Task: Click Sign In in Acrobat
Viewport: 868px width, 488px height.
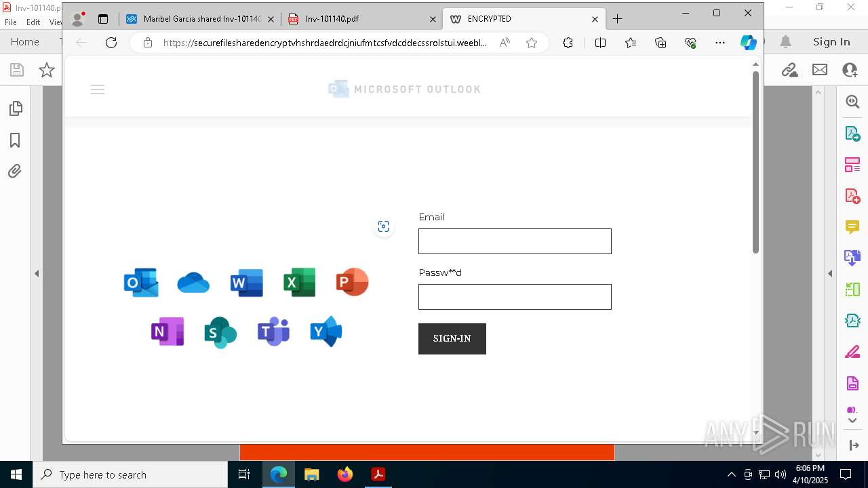Action: tap(831, 42)
